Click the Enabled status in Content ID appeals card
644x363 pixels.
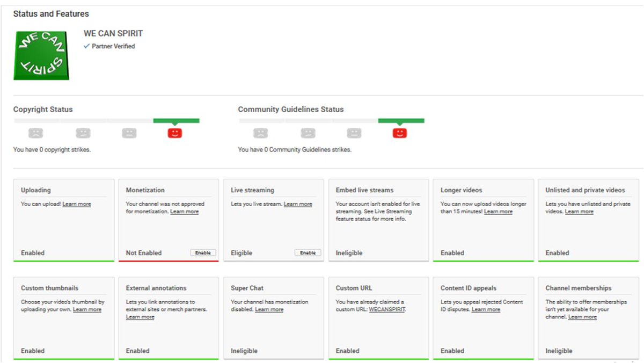point(452,351)
